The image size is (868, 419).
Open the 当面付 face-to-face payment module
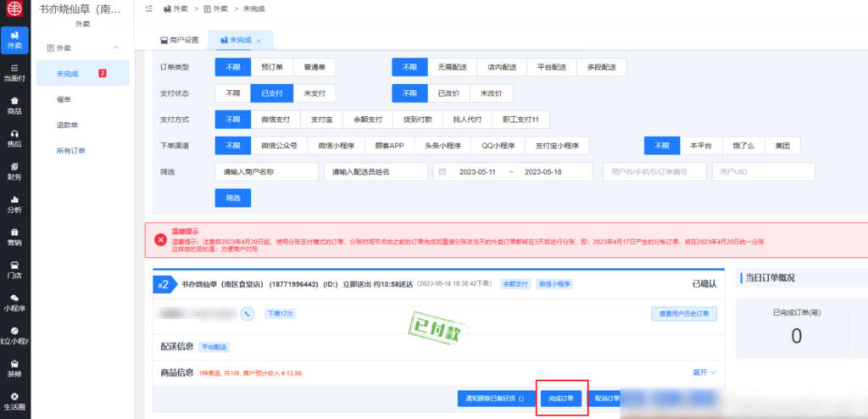coord(15,73)
